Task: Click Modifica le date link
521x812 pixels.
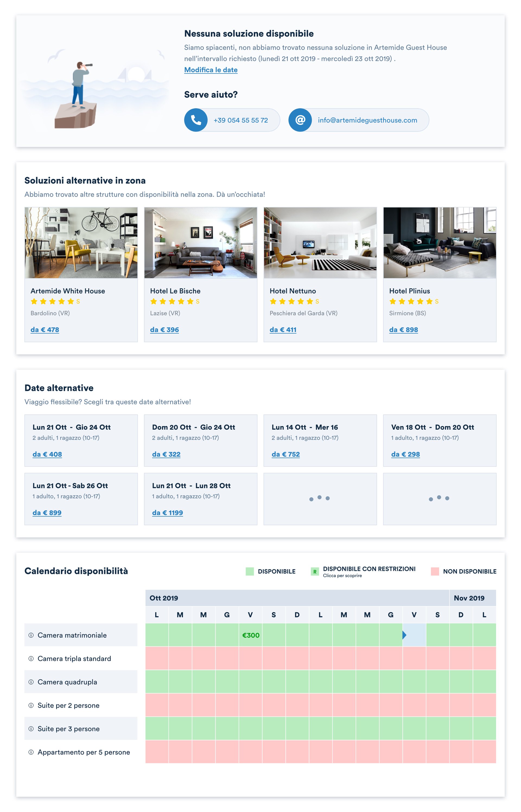Action: (211, 70)
